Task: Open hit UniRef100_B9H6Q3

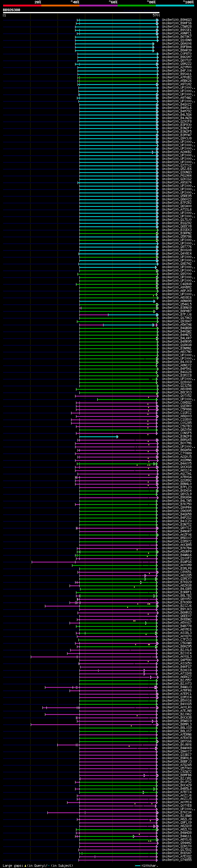Action: [x=177, y=20]
